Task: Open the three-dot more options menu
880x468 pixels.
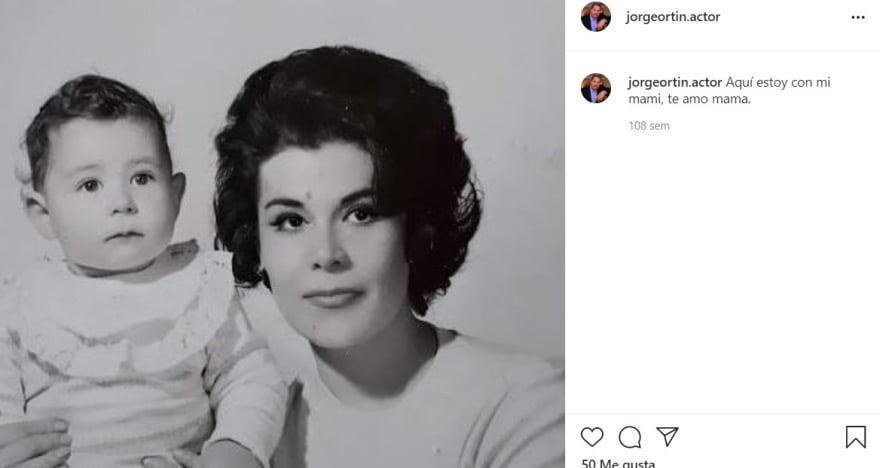Action: pyautogui.click(x=858, y=17)
